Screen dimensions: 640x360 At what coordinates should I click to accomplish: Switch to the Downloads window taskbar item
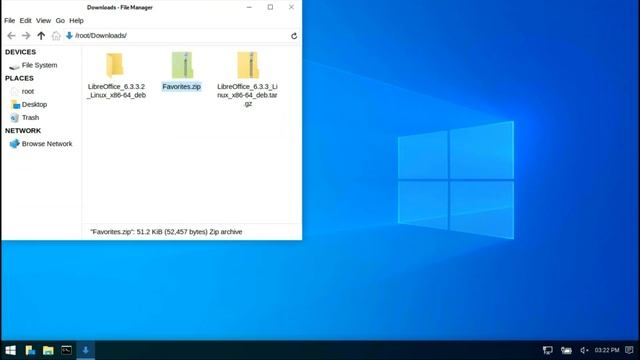point(86,350)
